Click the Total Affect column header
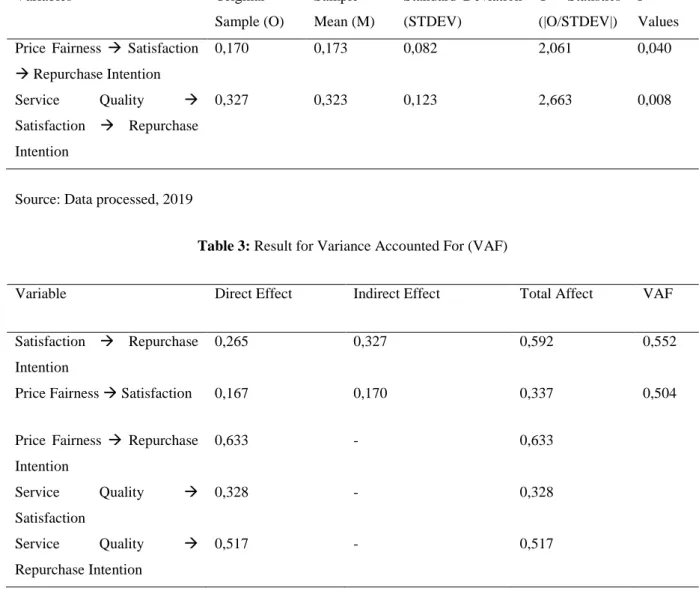Image resolution: width=699 pixels, height=609 pixels. coord(556,293)
